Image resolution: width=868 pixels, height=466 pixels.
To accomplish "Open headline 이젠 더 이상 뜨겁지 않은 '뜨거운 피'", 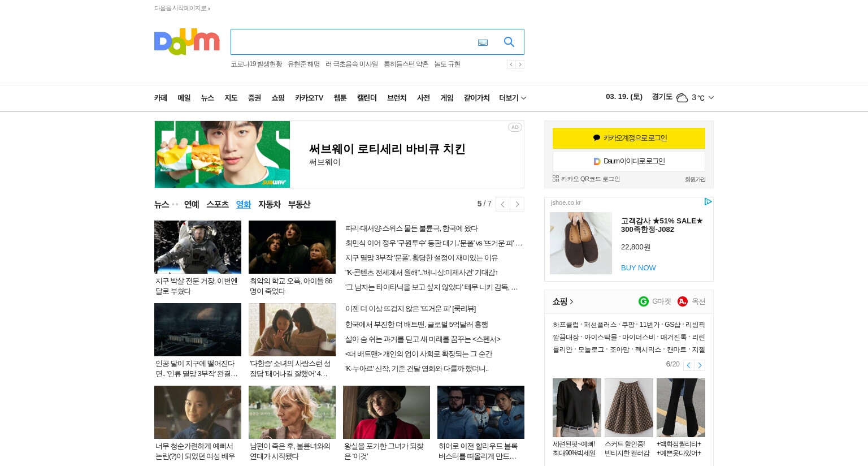I will click(411, 309).
